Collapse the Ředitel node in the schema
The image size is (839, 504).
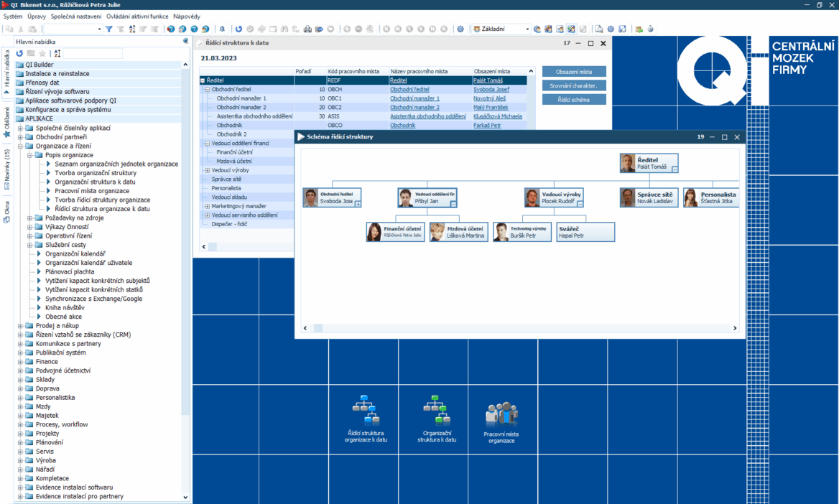coord(675,169)
